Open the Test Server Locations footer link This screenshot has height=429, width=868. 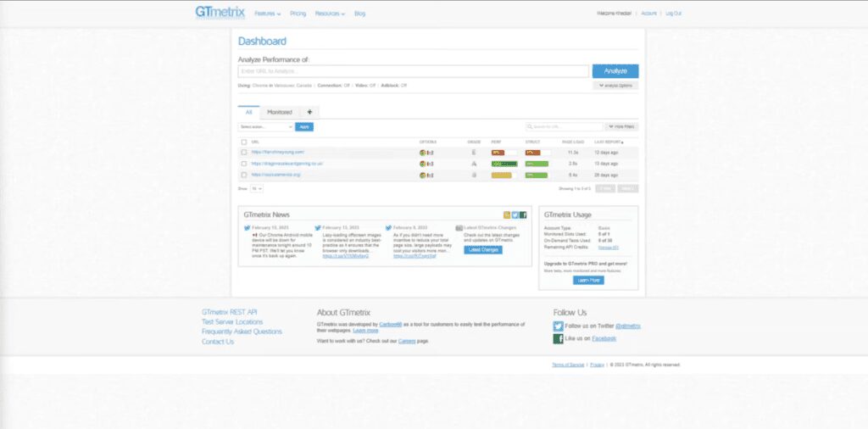(x=232, y=321)
